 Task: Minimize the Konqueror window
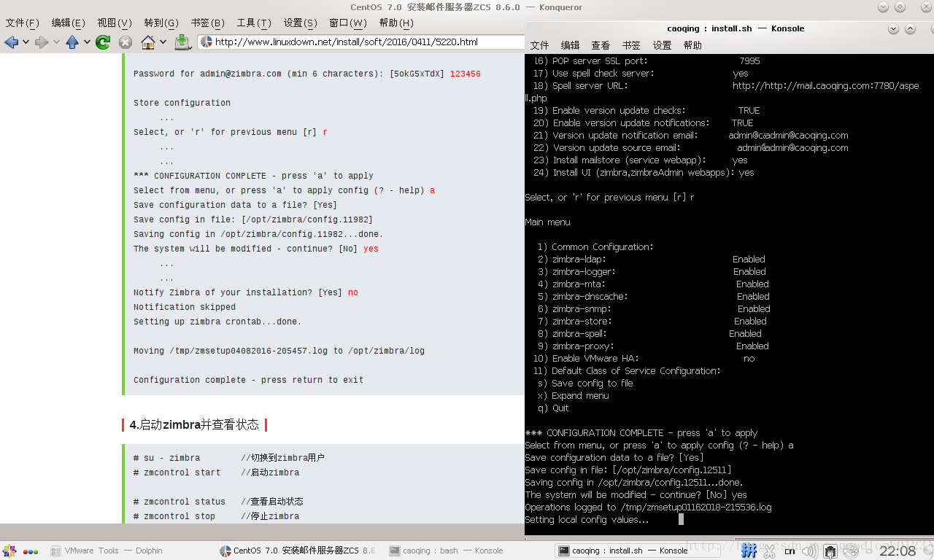[883, 7]
